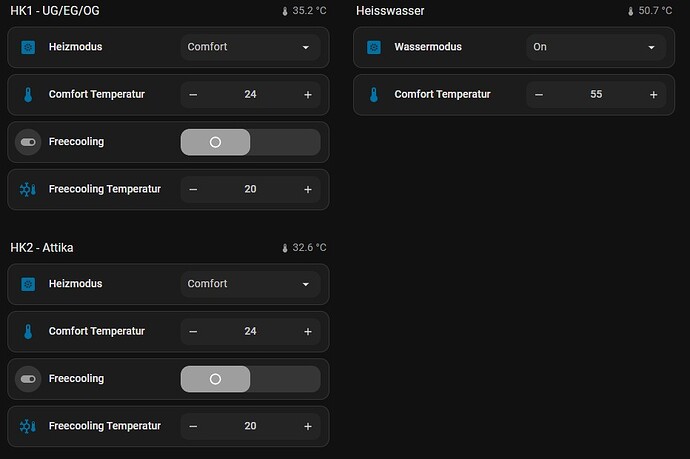Image resolution: width=690 pixels, height=459 pixels.
Task: Click the HK2 Freecooling Temperatur value 20
Action: pos(250,426)
